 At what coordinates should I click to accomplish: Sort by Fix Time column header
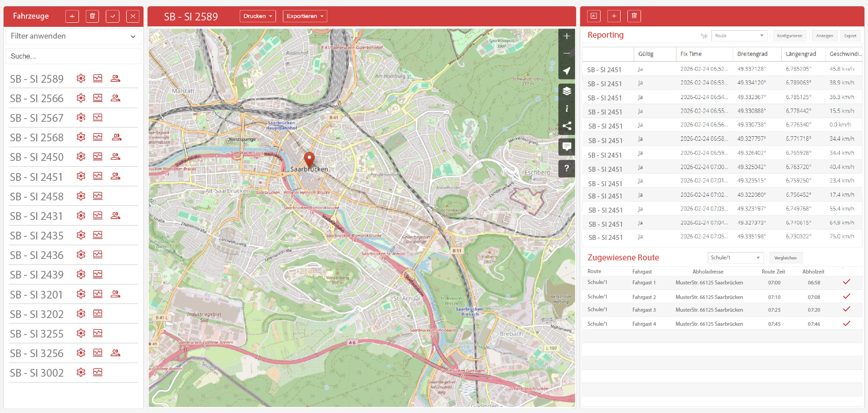[x=704, y=54]
